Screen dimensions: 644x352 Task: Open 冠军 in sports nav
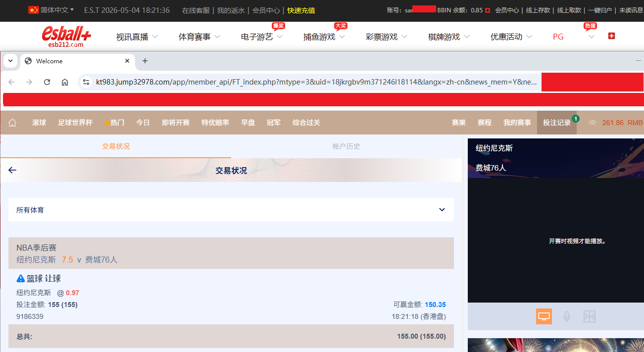(274, 123)
